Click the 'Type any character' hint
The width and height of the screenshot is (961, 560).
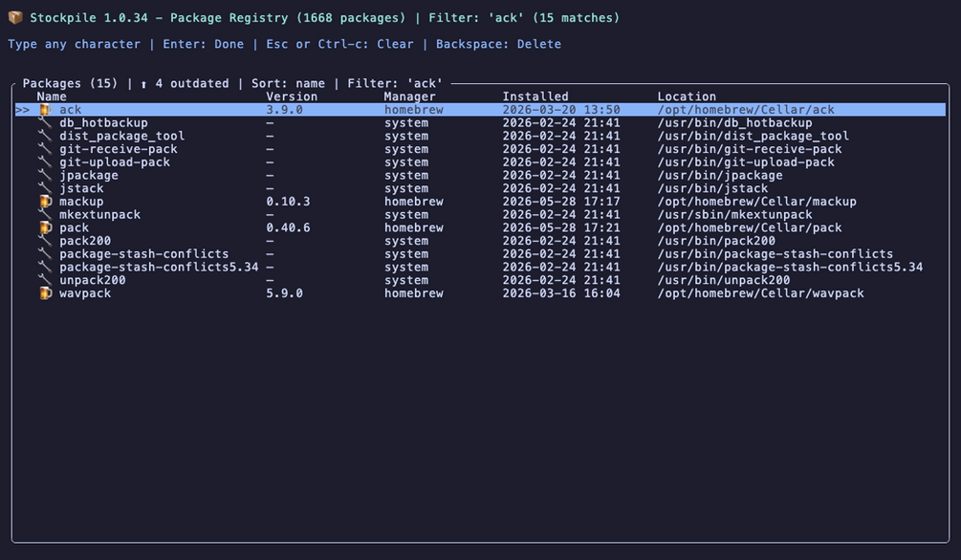pyautogui.click(x=75, y=44)
